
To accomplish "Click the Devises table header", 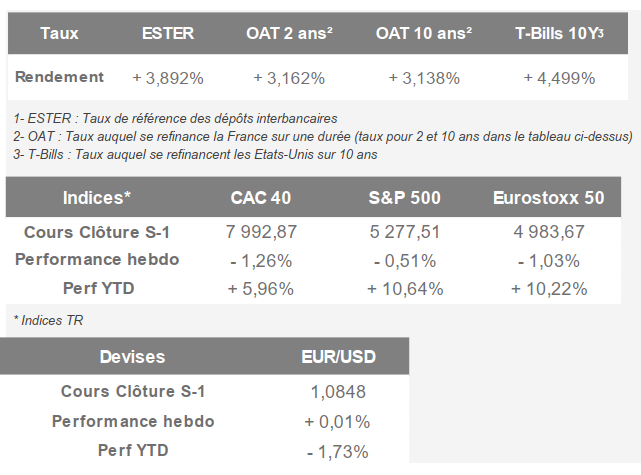I will (x=132, y=356).
